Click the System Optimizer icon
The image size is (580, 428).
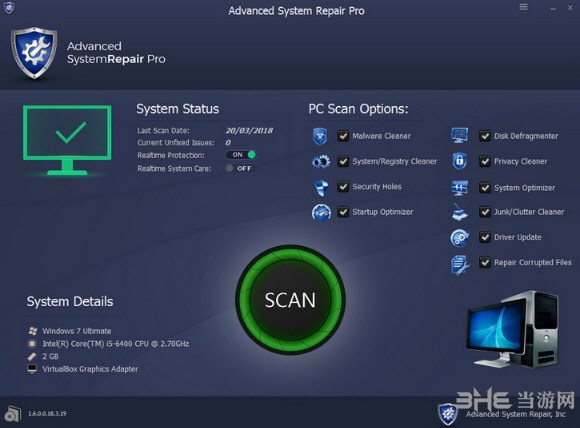point(460,188)
